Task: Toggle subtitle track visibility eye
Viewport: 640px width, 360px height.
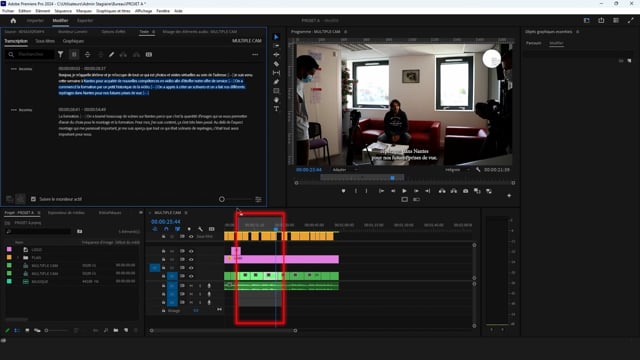Action: pos(191,236)
